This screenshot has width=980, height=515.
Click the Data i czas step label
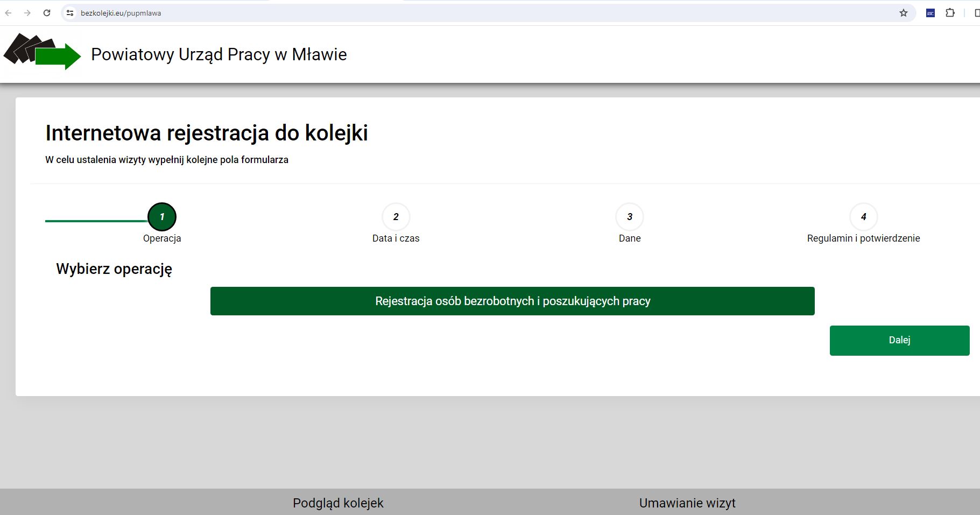coord(396,238)
